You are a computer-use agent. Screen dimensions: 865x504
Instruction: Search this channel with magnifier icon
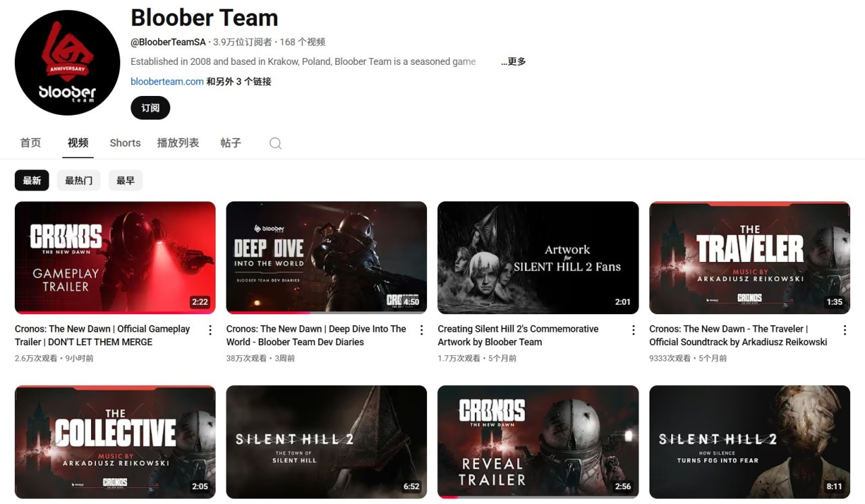pyautogui.click(x=275, y=143)
